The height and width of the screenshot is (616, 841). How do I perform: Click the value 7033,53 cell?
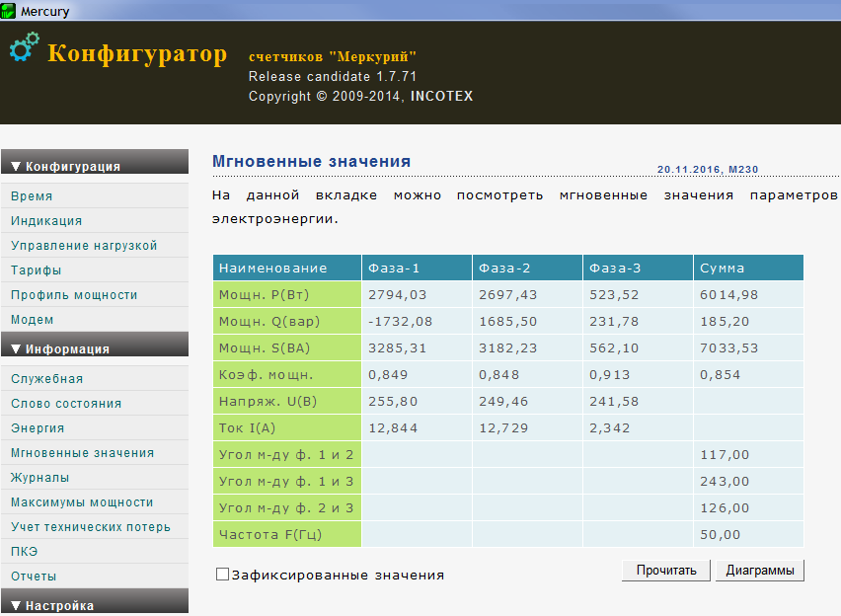(749, 347)
